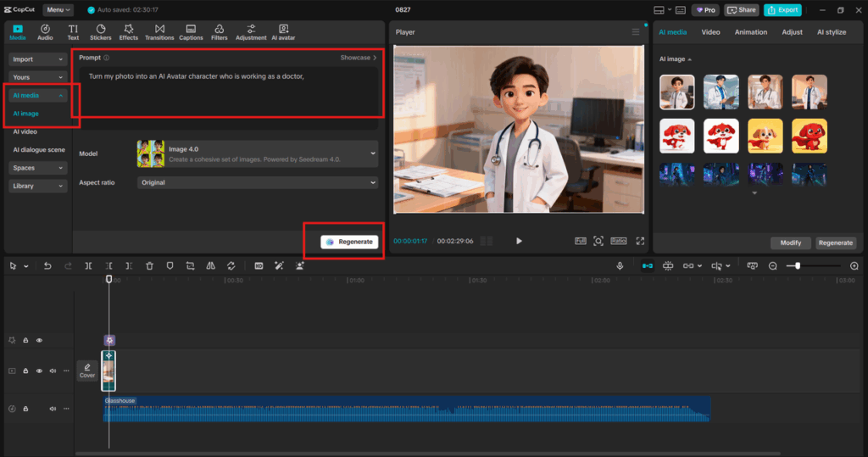Click the Export button
868x457 pixels.
[782, 10]
